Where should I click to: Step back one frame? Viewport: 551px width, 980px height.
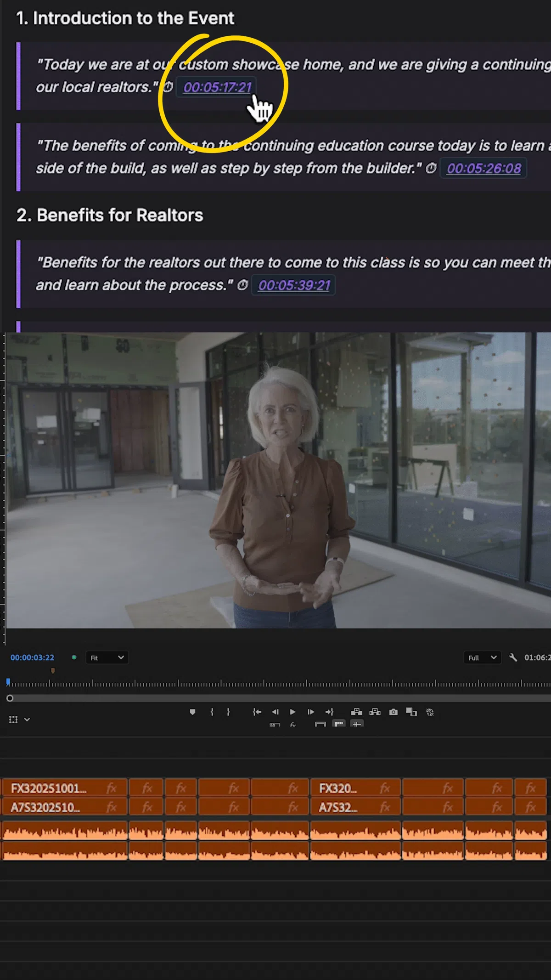coord(275,712)
